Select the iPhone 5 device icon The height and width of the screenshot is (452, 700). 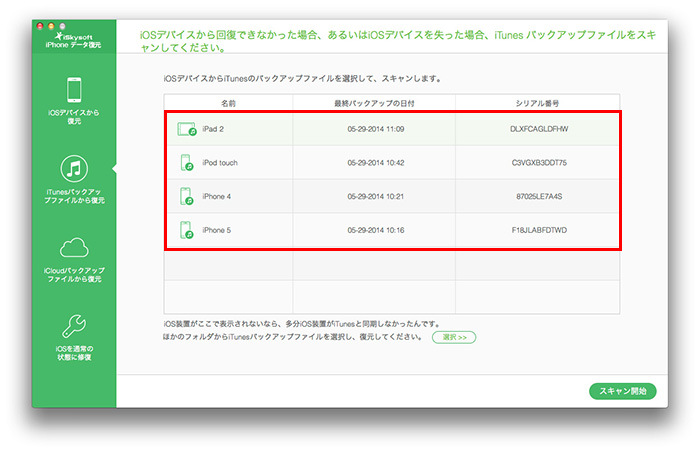(x=187, y=230)
